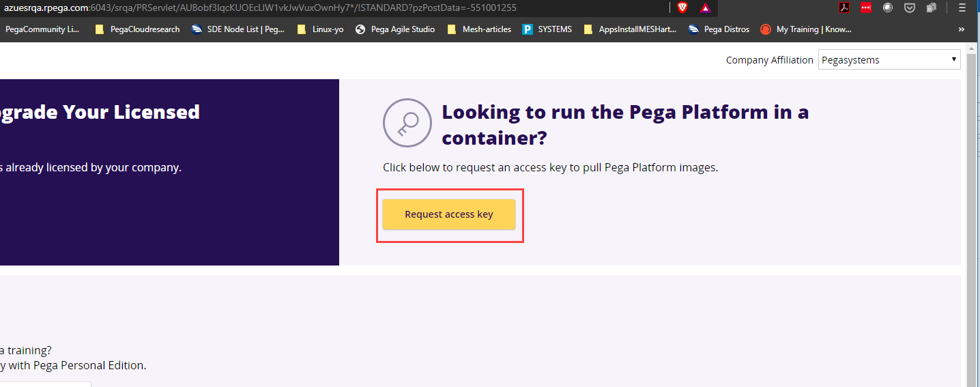Click the browser address bar URL

click(x=259, y=8)
